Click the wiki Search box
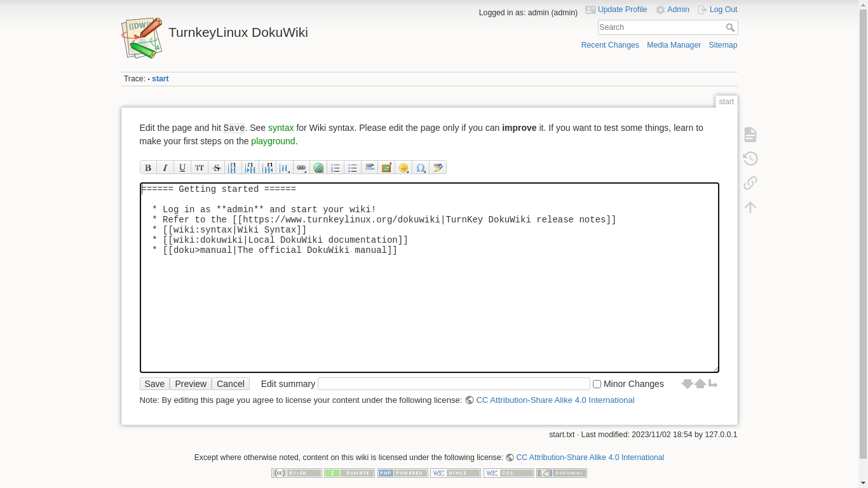 click(x=661, y=27)
